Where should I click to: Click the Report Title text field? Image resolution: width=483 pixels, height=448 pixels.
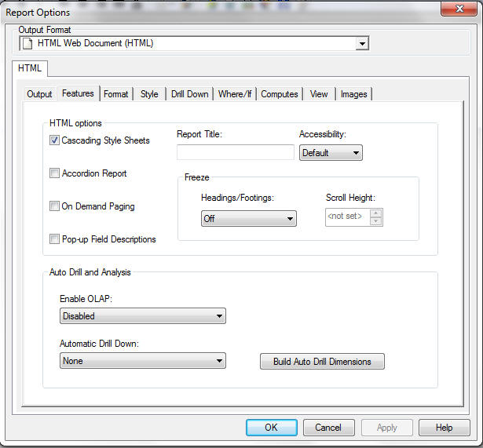236,152
